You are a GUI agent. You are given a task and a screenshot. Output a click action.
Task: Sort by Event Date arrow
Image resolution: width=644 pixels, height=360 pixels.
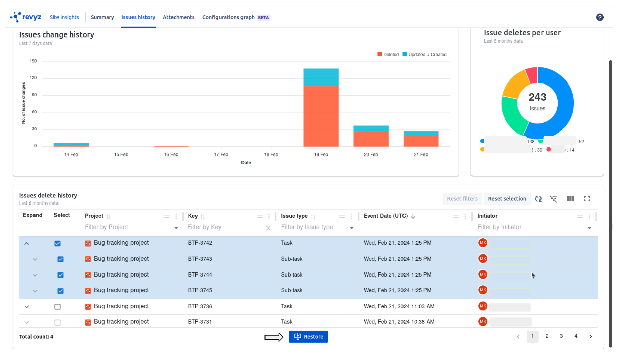point(413,216)
